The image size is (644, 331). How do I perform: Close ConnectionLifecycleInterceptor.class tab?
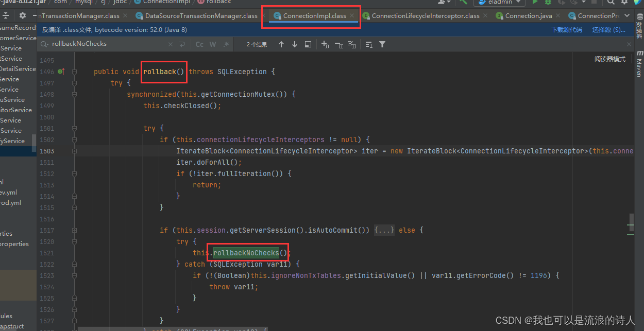486,16
